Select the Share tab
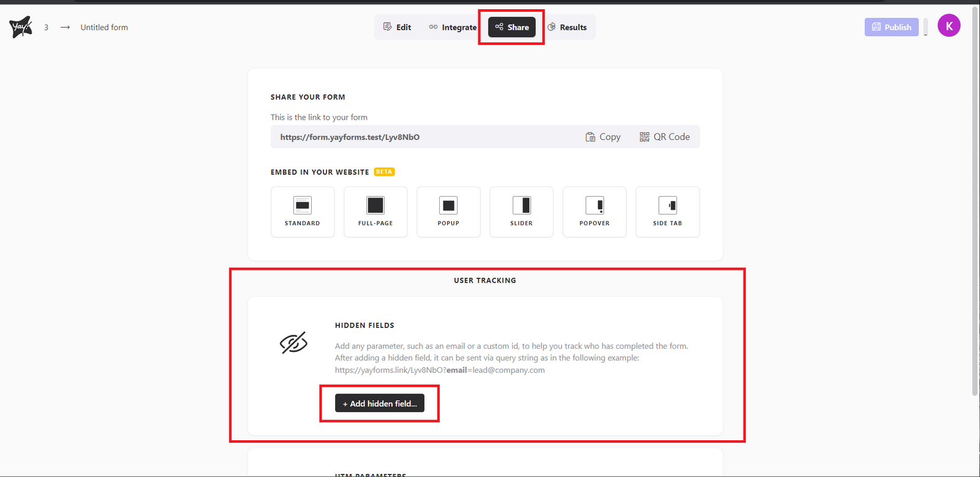The height and width of the screenshot is (477, 980). (x=511, y=27)
